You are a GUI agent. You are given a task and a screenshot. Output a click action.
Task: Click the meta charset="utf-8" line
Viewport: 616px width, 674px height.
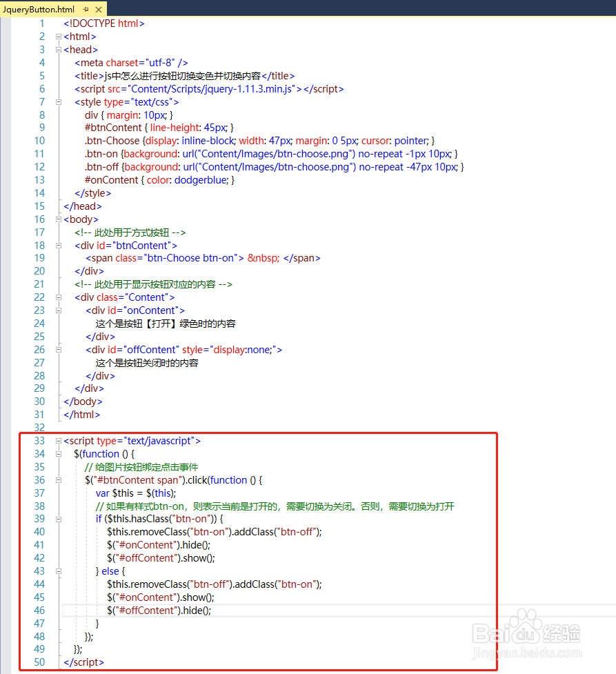tap(131, 63)
